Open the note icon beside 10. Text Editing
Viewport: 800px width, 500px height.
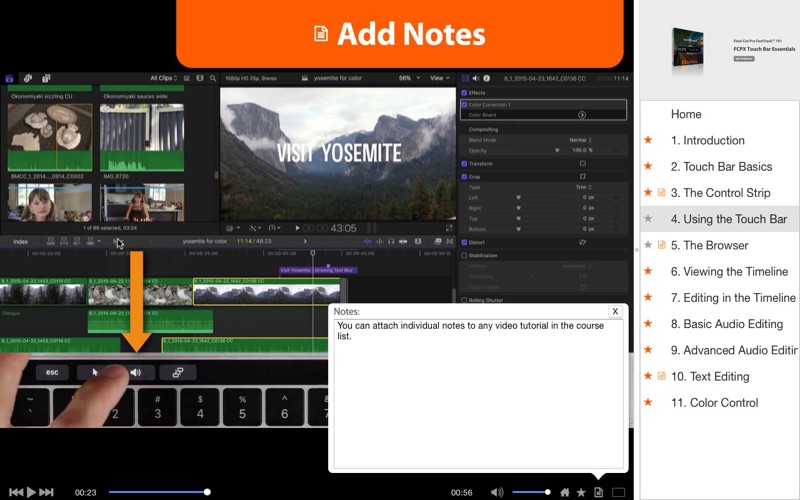(661, 376)
